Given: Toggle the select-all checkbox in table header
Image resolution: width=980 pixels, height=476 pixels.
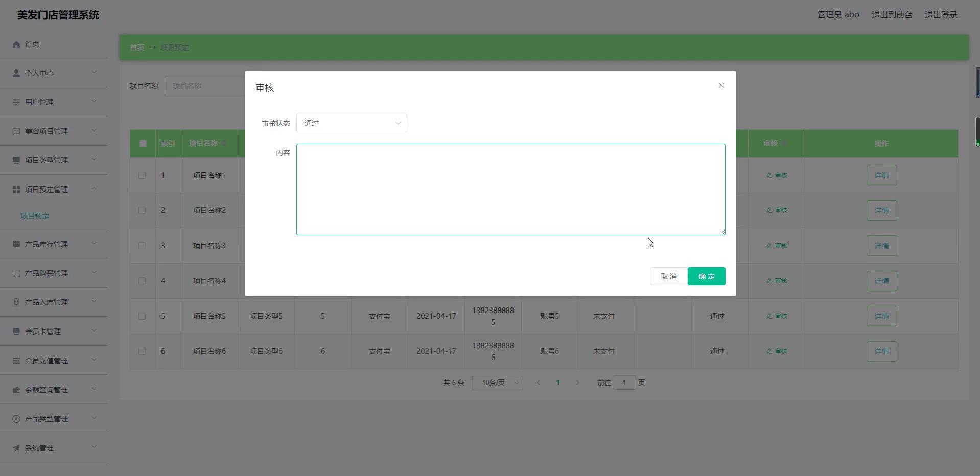Looking at the screenshot, I should click(x=143, y=144).
